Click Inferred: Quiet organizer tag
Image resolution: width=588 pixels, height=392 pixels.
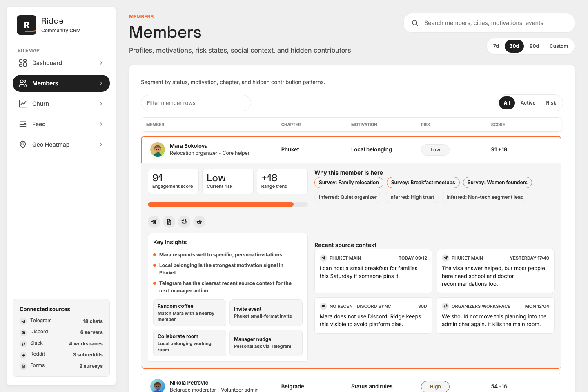click(348, 197)
